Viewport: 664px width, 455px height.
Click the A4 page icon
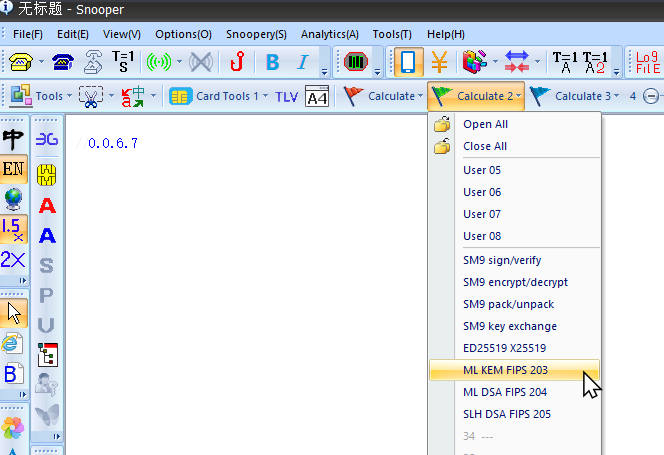317,97
